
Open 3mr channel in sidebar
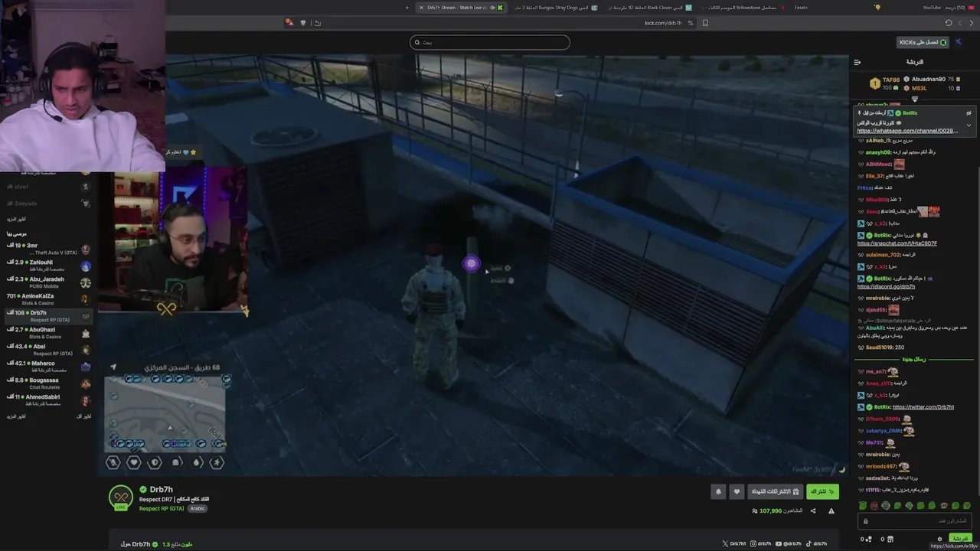[x=48, y=249]
